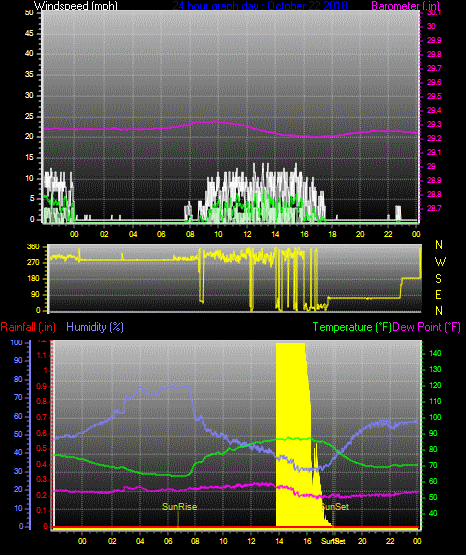Click the 24 hour graph day title
The image size is (466, 555).
tap(260, 6)
